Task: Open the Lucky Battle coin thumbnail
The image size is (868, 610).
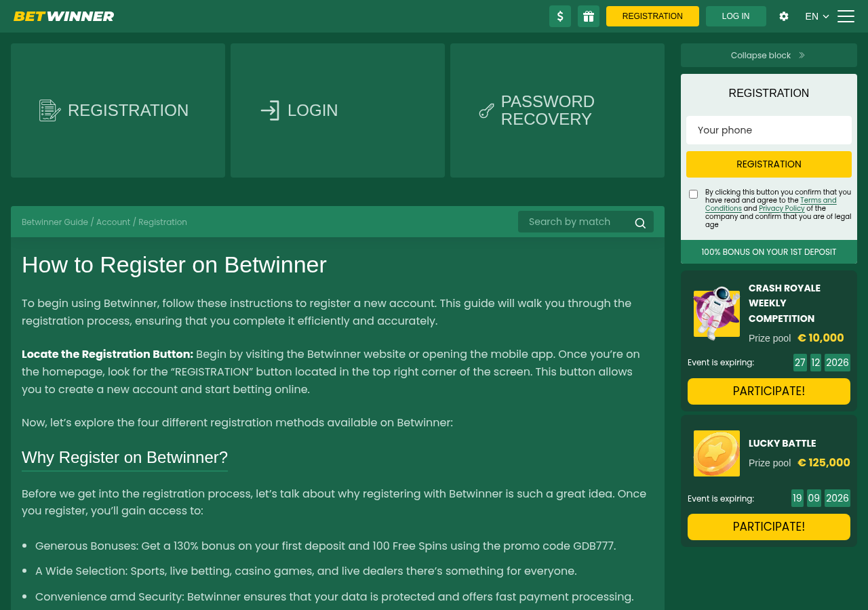Action: (717, 453)
